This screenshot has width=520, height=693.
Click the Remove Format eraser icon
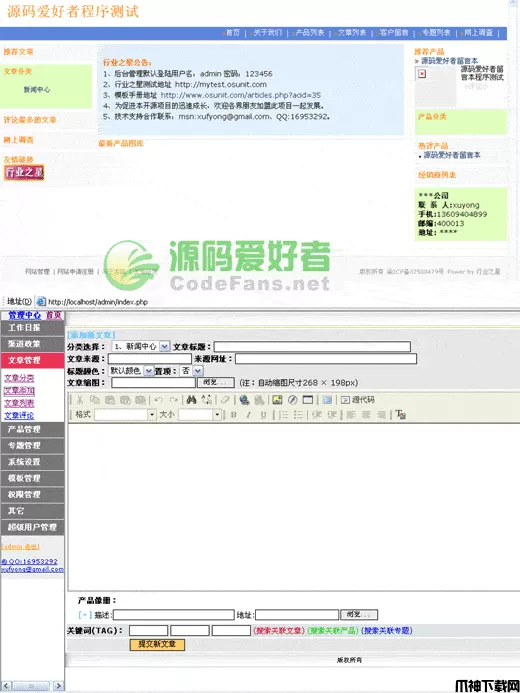tap(225, 400)
